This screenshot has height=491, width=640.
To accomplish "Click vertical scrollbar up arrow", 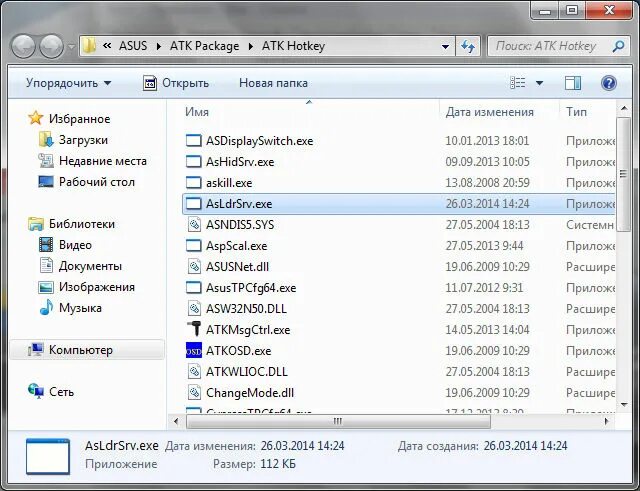I will pyautogui.click(x=623, y=109).
